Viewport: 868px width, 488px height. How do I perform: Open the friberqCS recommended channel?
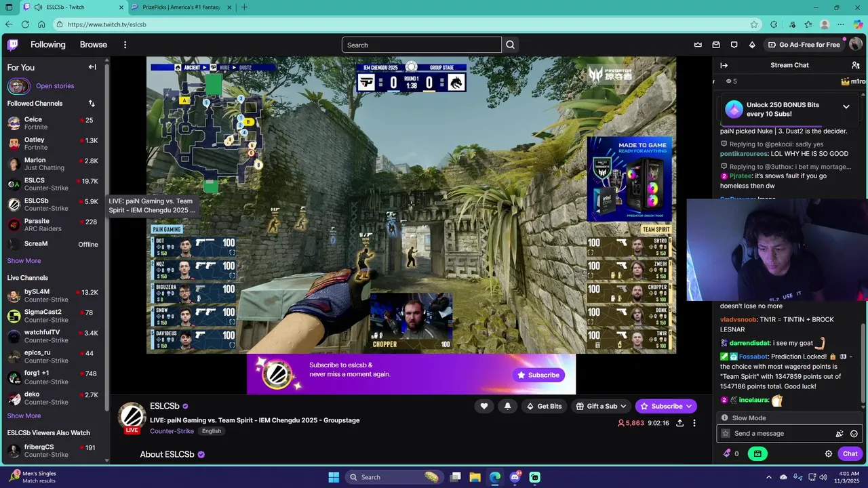coord(53,451)
